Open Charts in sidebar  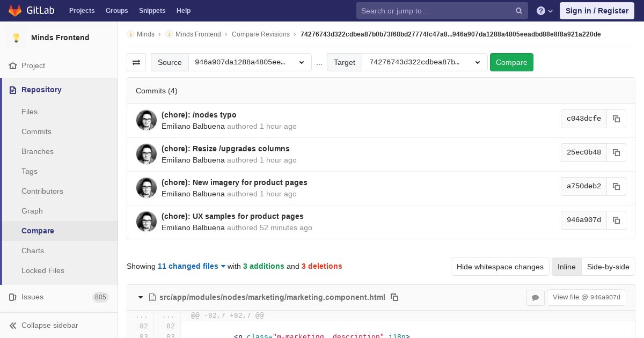coord(33,251)
